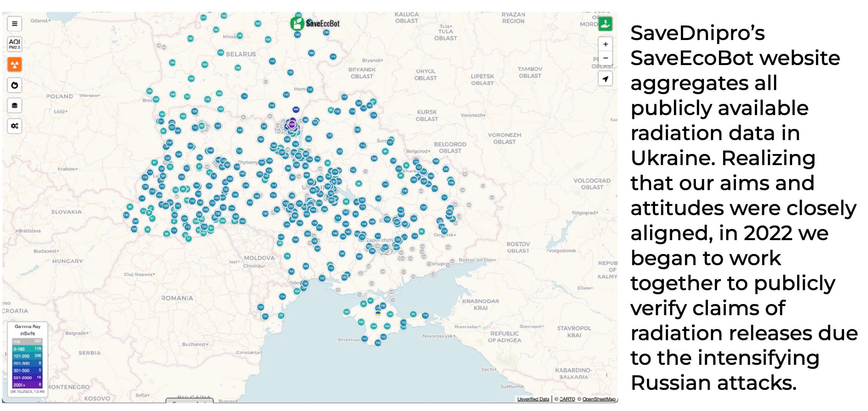Image resolution: width=868 pixels, height=411 pixels.
Task: Select the n/a gray legend row
Action: [27, 341]
